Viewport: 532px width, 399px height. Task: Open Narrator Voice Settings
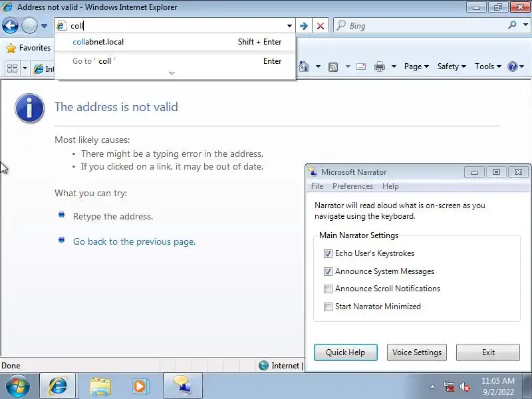point(417,352)
